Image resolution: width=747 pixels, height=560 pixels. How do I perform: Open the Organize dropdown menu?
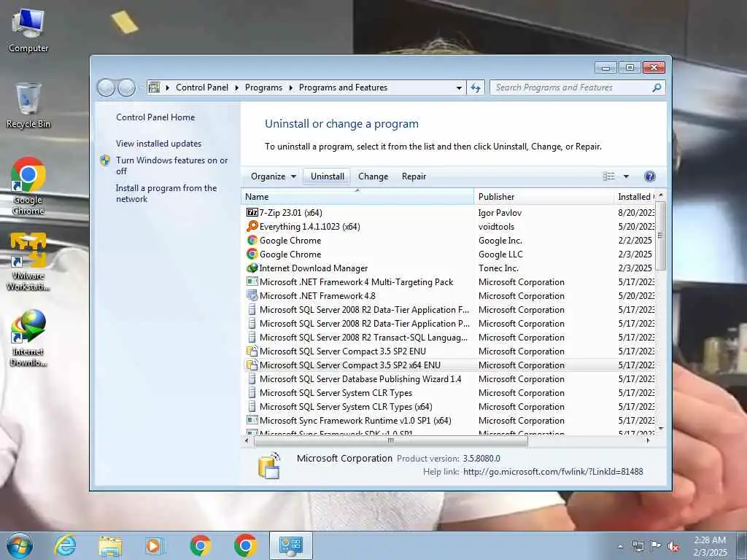(274, 176)
